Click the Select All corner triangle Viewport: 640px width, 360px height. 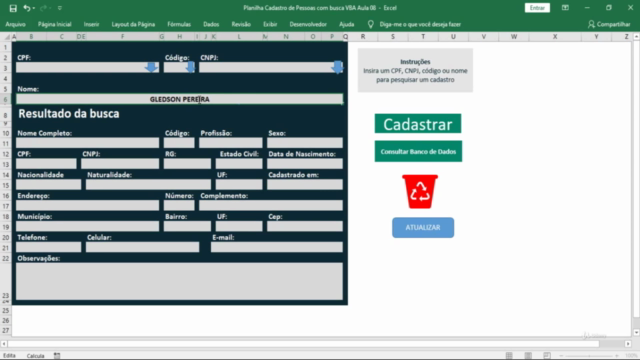[x=7, y=37]
